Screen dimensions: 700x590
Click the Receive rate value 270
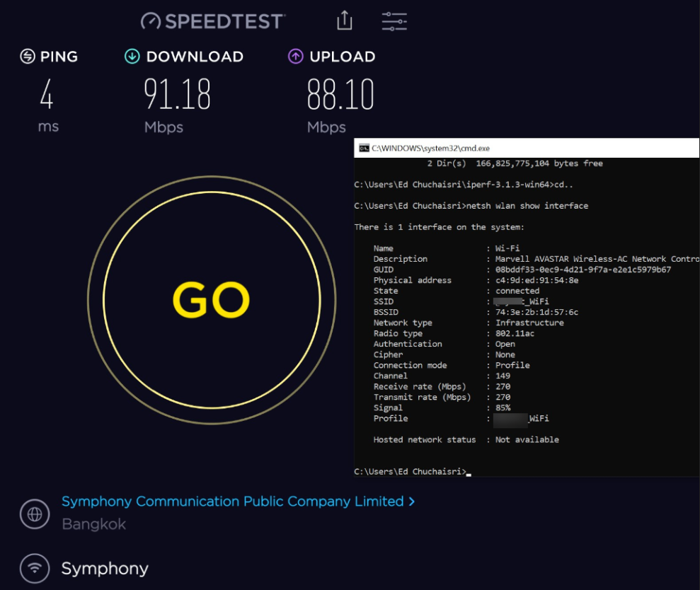tap(503, 386)
